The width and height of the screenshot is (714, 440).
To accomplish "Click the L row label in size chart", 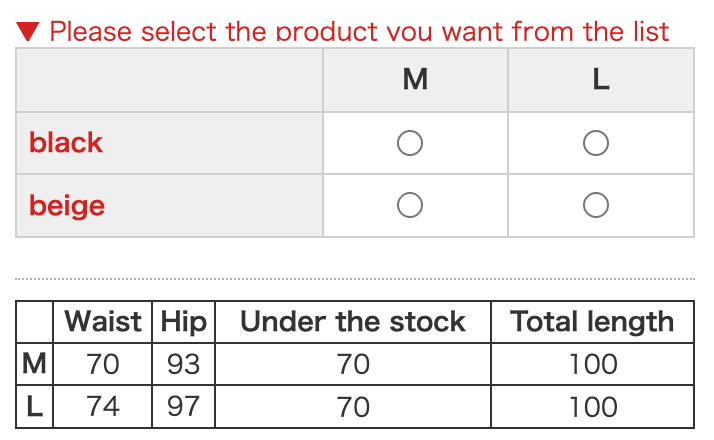I will (34, 406).
